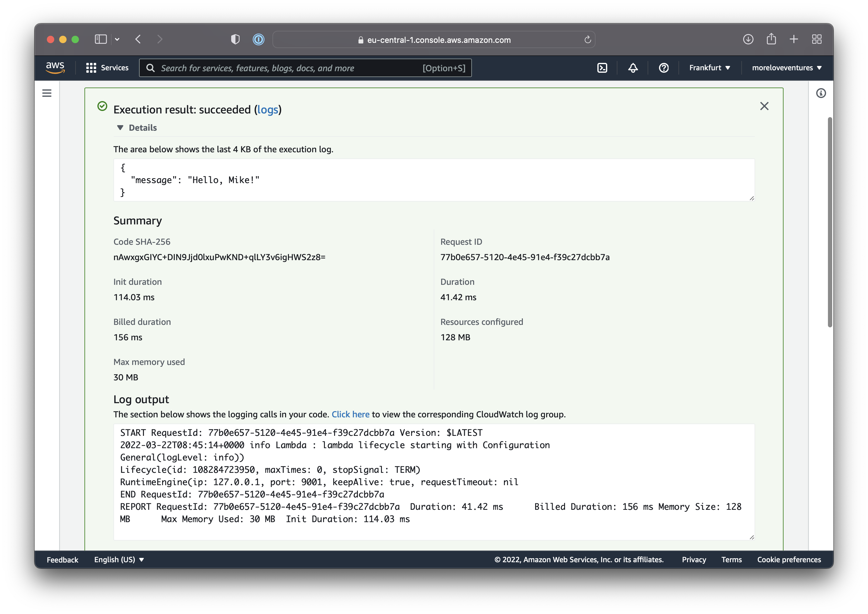Screen dimensions: 868x614
Task: Click the AWS search input field
Action: (287, 68)
